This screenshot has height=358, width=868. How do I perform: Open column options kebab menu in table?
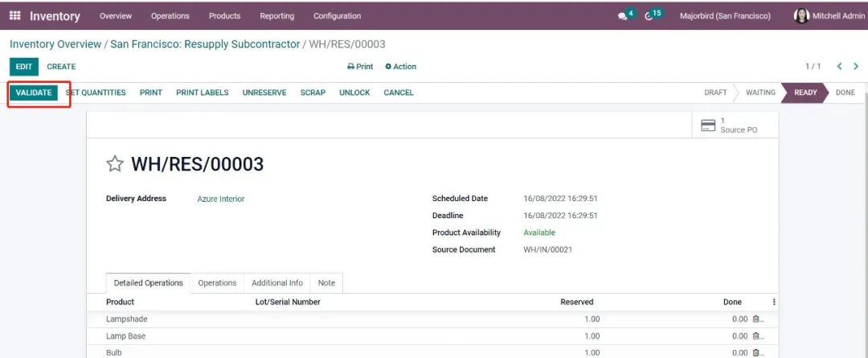[774, 302]
